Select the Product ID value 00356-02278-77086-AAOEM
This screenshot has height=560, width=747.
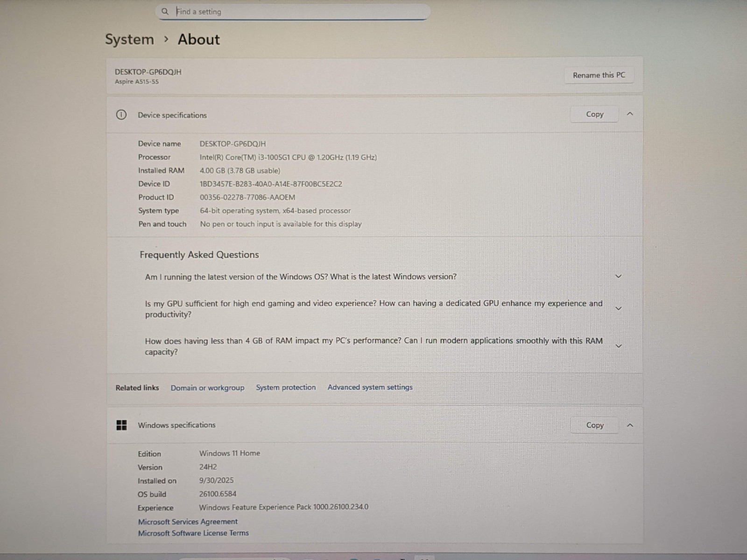pos(247,197)
